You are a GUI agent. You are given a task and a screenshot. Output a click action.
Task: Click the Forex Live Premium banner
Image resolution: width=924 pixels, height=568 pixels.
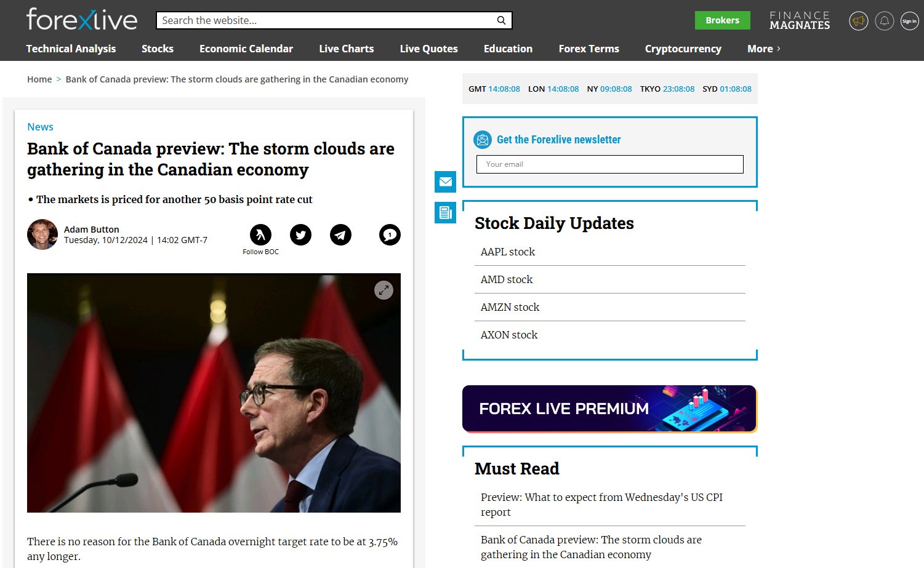click(x=609, y=409)
